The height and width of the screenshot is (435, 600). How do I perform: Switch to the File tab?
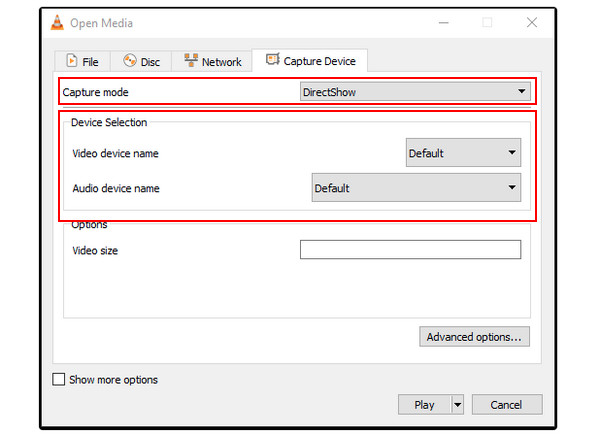pos(83,61)
